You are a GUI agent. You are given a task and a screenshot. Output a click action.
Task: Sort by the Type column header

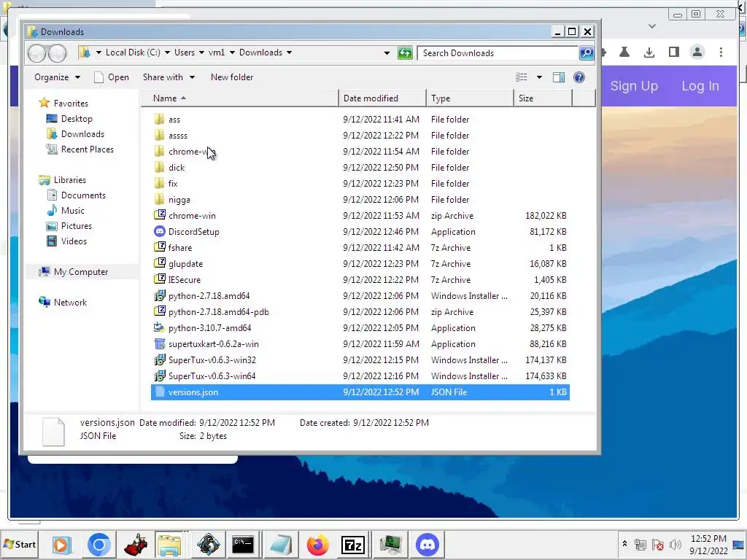tap(470, 98)
